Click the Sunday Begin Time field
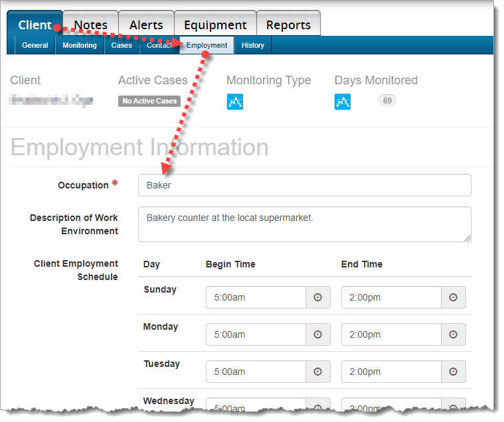The height and width of the screenshot is (422, 504). (256, 297)
